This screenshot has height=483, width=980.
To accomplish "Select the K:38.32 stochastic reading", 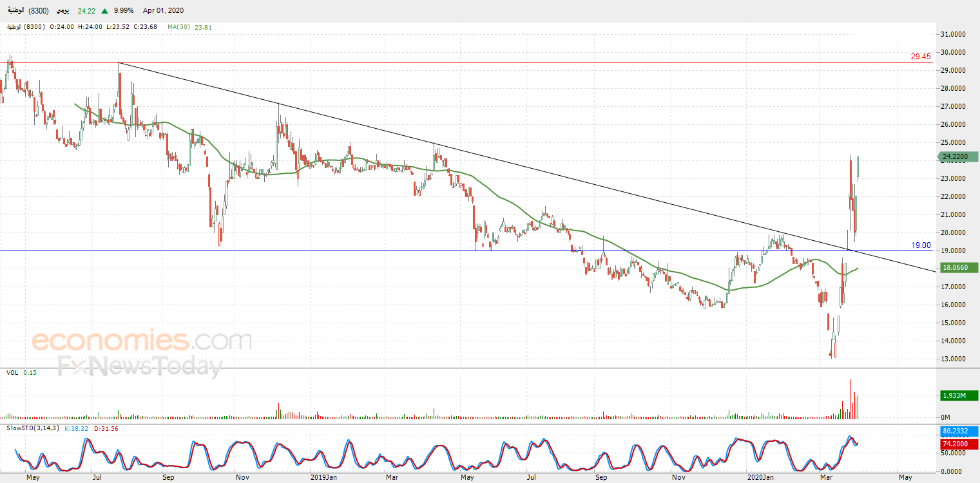I will [77, 428].
